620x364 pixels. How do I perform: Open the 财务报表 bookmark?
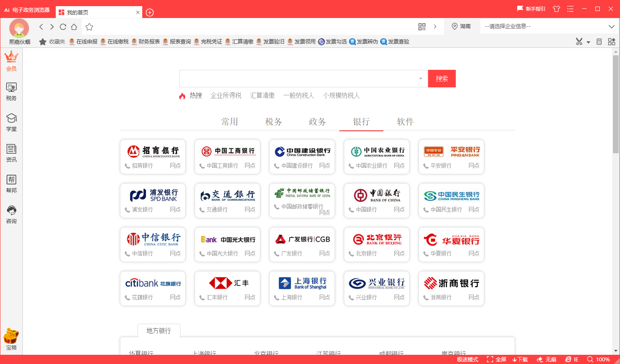pyautogui.click(x=145, y=42)
